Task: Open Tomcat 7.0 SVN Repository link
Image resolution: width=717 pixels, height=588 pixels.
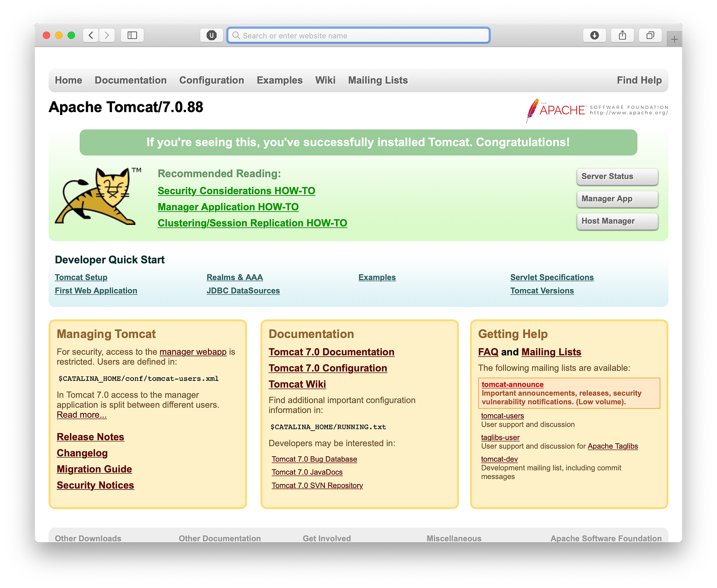Action: point(317,486)
